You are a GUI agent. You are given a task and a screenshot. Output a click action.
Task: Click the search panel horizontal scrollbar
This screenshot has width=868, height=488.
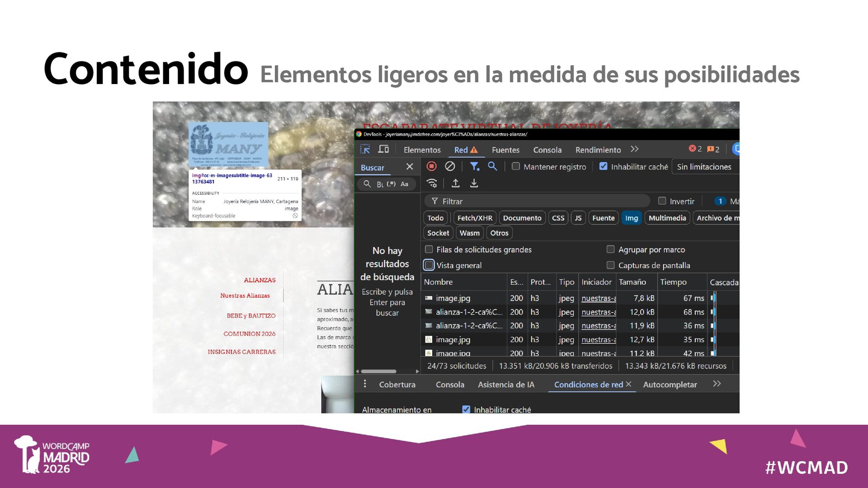click(x=378, y=371)
